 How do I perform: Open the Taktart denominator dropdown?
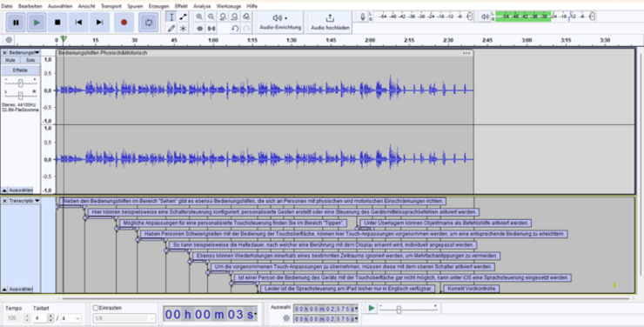(70, 318)
